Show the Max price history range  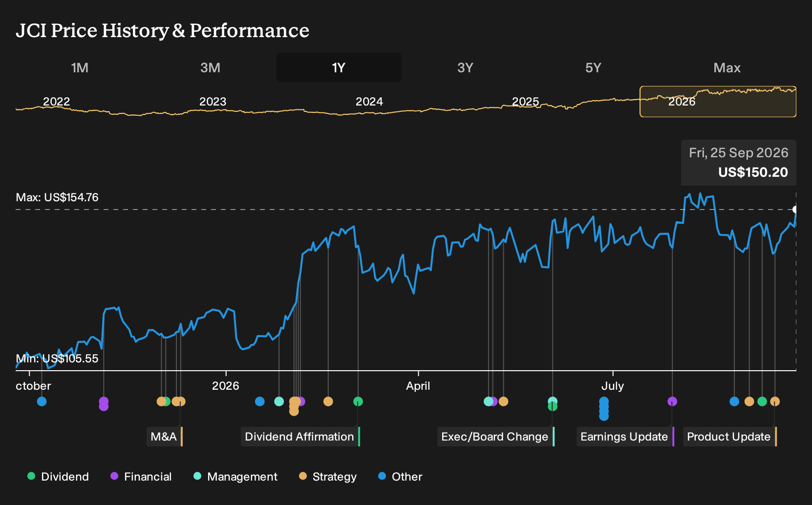[x=727, y=67]
